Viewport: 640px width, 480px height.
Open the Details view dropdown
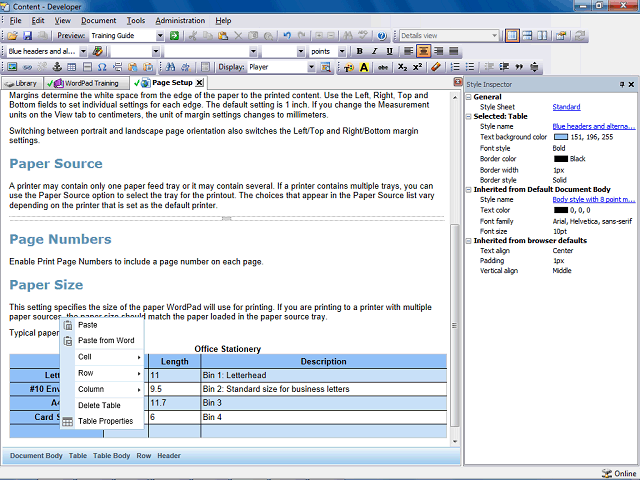pos(494,36)
